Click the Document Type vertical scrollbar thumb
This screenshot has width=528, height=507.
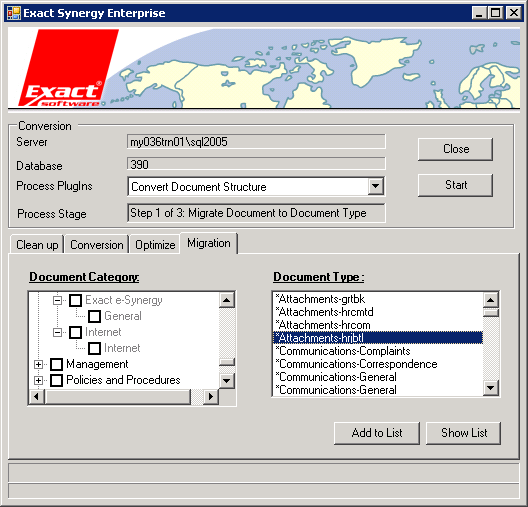tap(491, 313)
